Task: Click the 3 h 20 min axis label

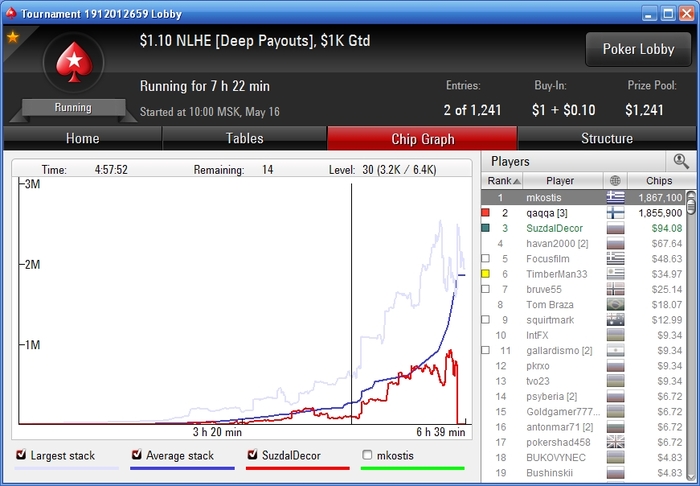Action: pyautogui.click(x=217, y=432)
